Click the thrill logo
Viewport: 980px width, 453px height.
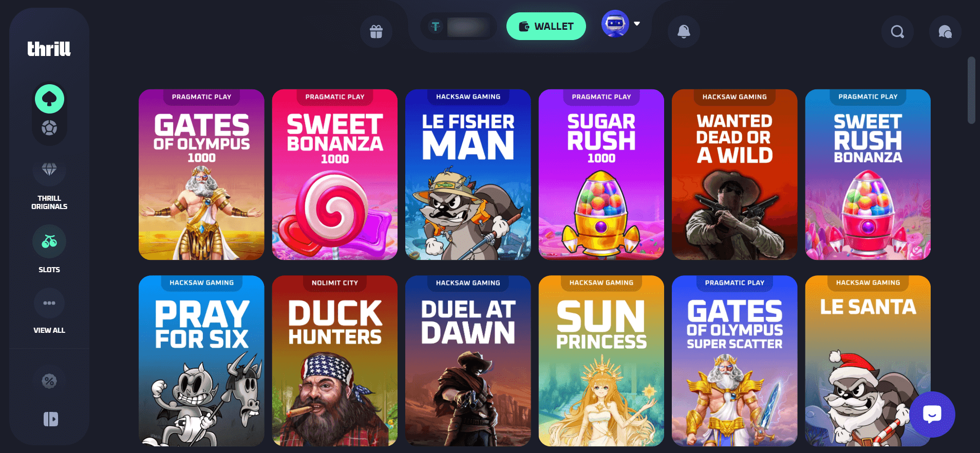tap(49, 49)
